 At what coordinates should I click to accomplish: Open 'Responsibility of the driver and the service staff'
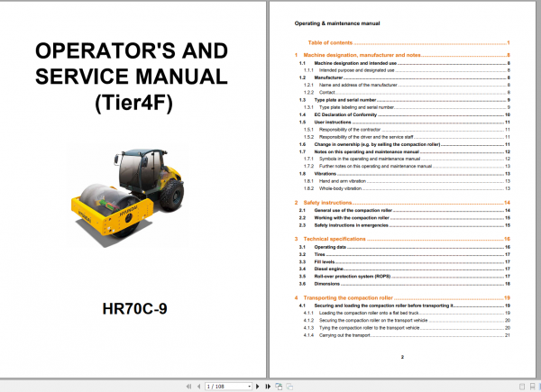(x=407, y=137)
